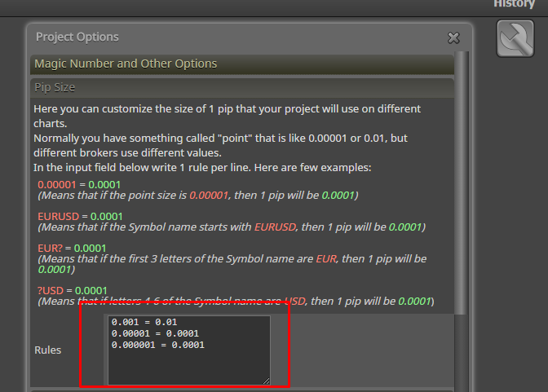
Task: Click the '?USD = 0.0001' example
Action: pyautogui.click(x=73, y=291)
